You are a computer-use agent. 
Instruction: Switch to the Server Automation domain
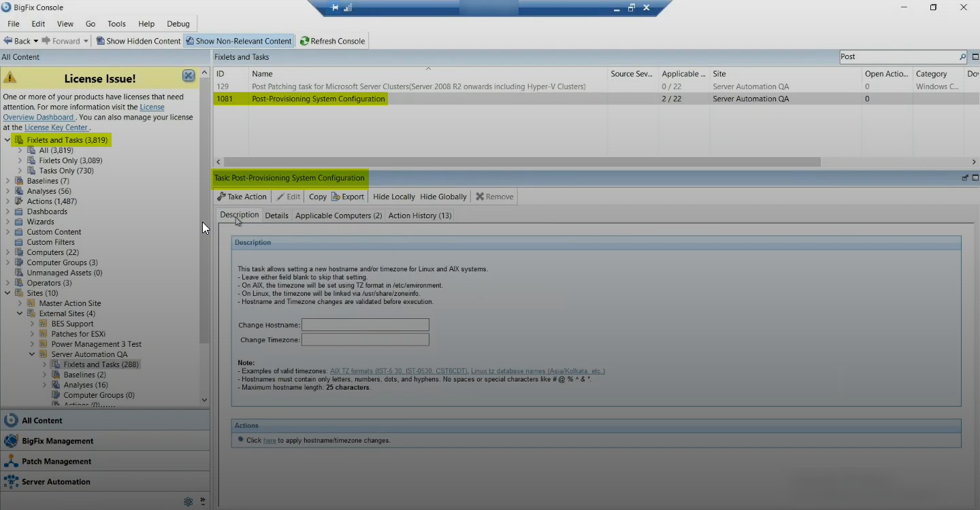105,481
